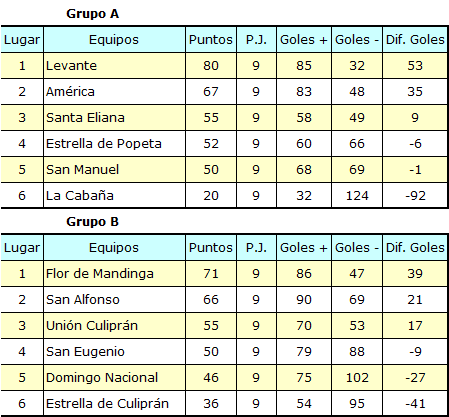The width and height of the screenshot is (449, 417).
Task: Click the Grupo A heading
Action: 92,14
